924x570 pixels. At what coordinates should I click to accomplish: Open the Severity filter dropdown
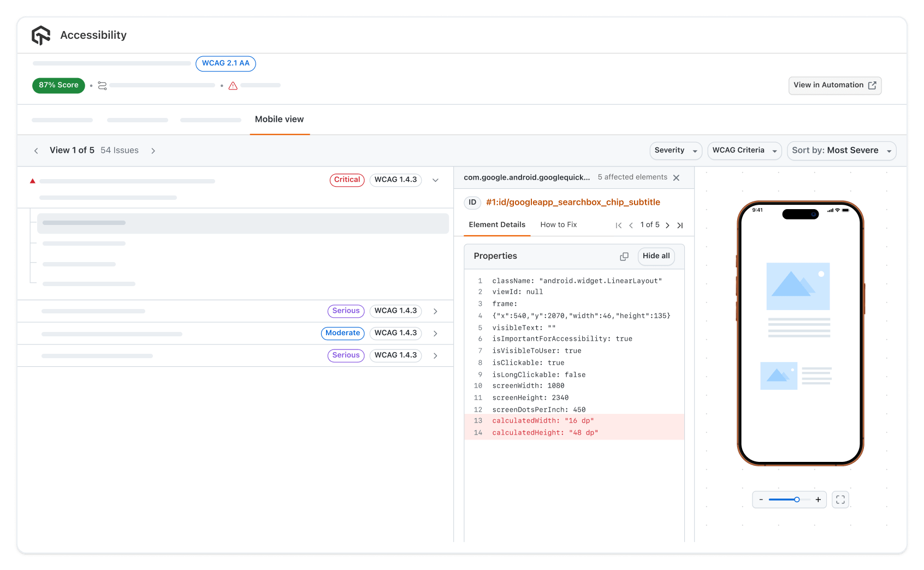(x=675, y=150)
